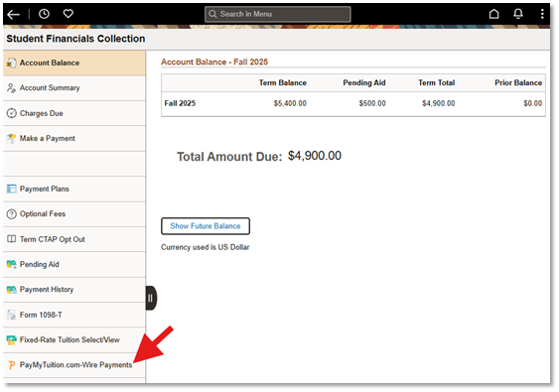This screenshot has height=392, width=559.
Task: Click the Payment History sidebar icon
Action: coord(11,290)
